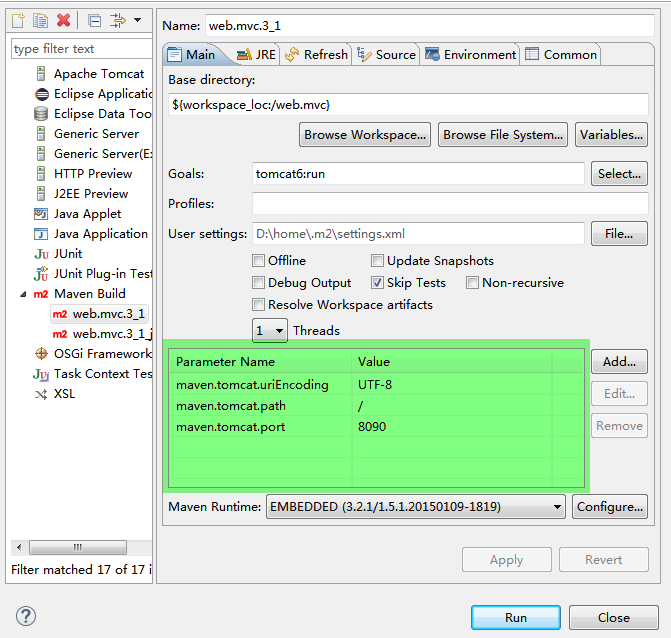Image resolution: width=671 pixels, height=638 pixels.
Task: Open the Environment tab
Action: click(470, 55)
